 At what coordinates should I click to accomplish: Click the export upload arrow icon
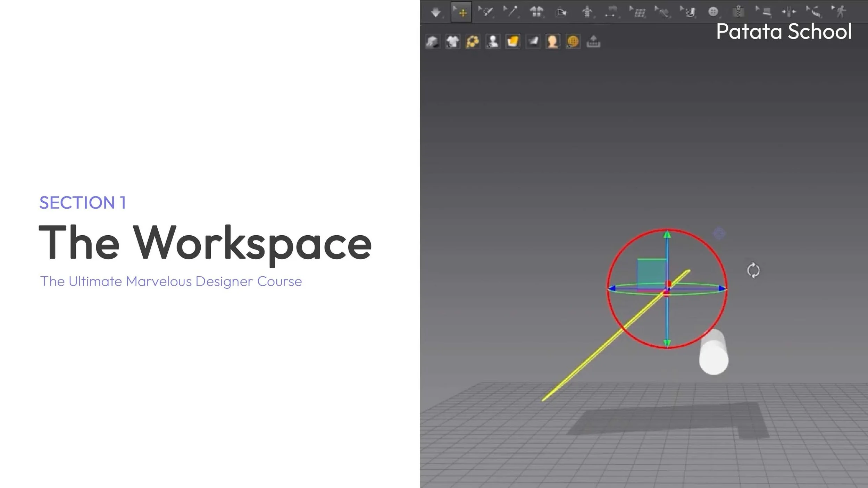[x=593, y=42]
